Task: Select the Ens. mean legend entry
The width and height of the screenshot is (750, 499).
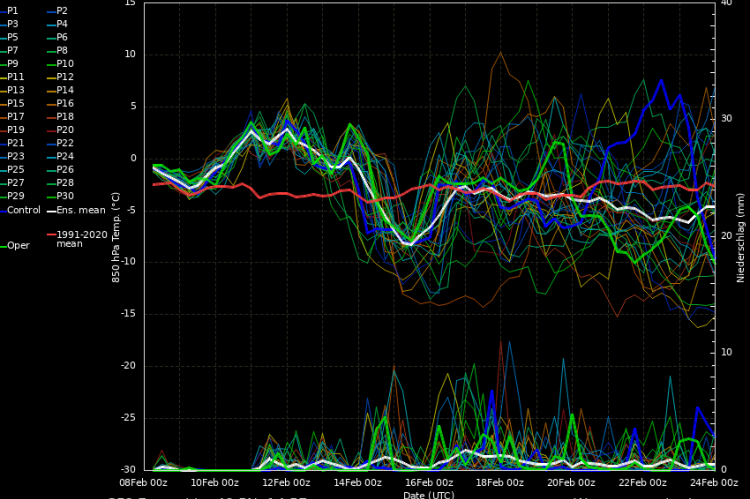Action: coord(80,210)
